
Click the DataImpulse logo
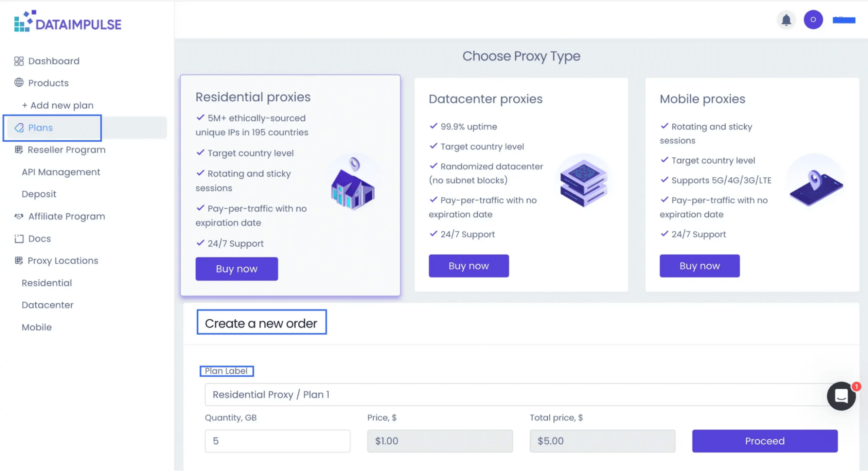tap(68, 22)
